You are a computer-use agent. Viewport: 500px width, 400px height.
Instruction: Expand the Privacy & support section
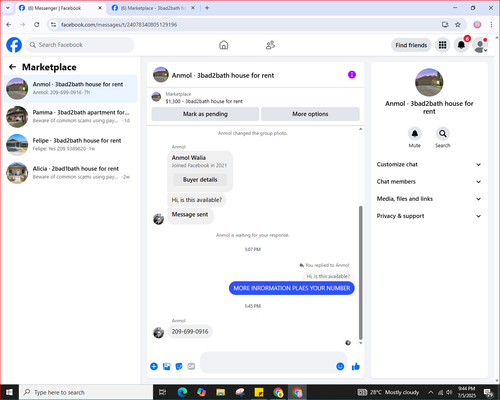point(429,216)
